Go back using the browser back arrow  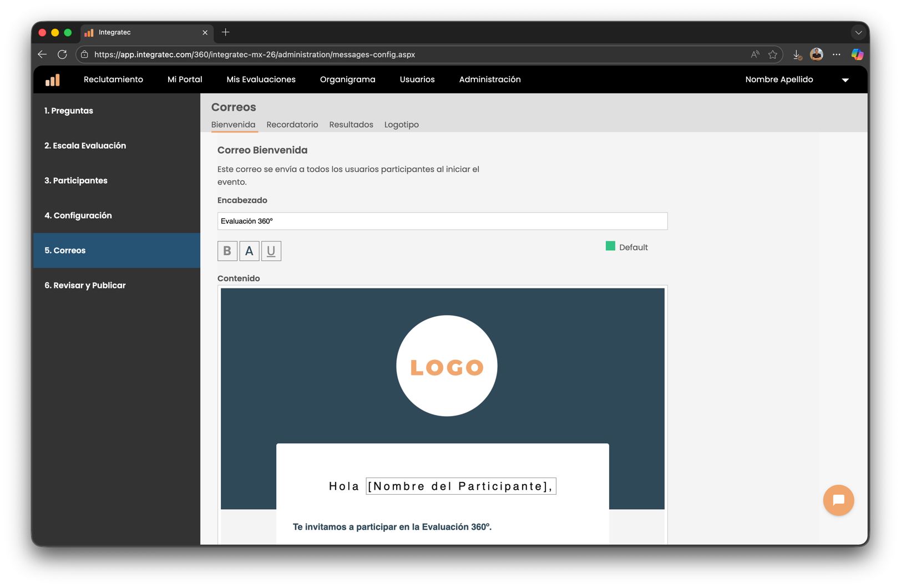42,54
